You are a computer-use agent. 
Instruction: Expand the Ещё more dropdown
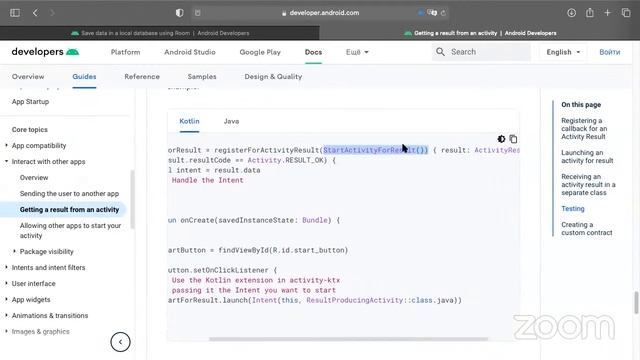pyautogui.click(x=357, y=52)
